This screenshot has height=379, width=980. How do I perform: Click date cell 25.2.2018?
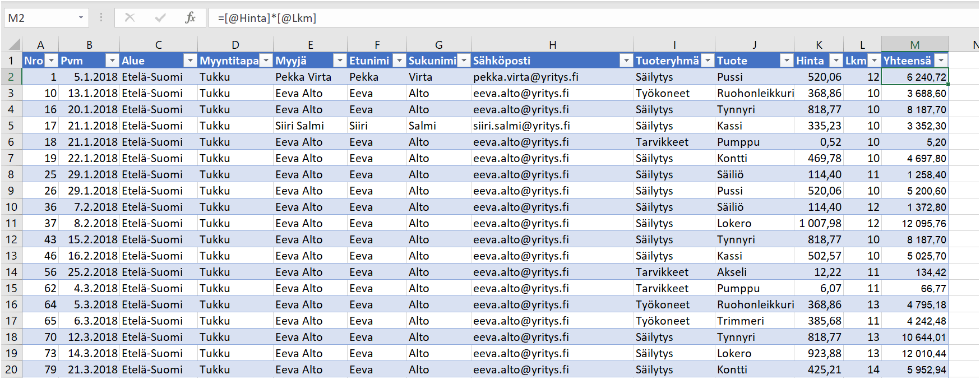point(89,272)
